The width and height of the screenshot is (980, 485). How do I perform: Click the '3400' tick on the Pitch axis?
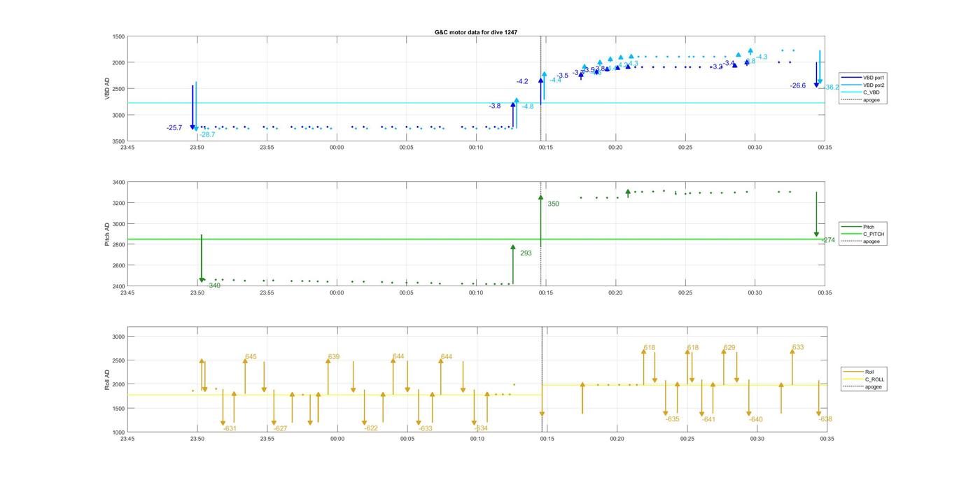click(118, 183)
